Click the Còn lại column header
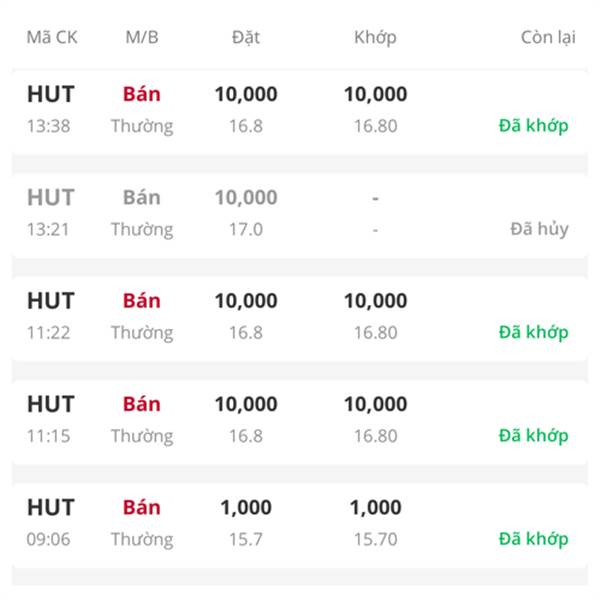Screen dimensions: 600x600 pos(548,38)
